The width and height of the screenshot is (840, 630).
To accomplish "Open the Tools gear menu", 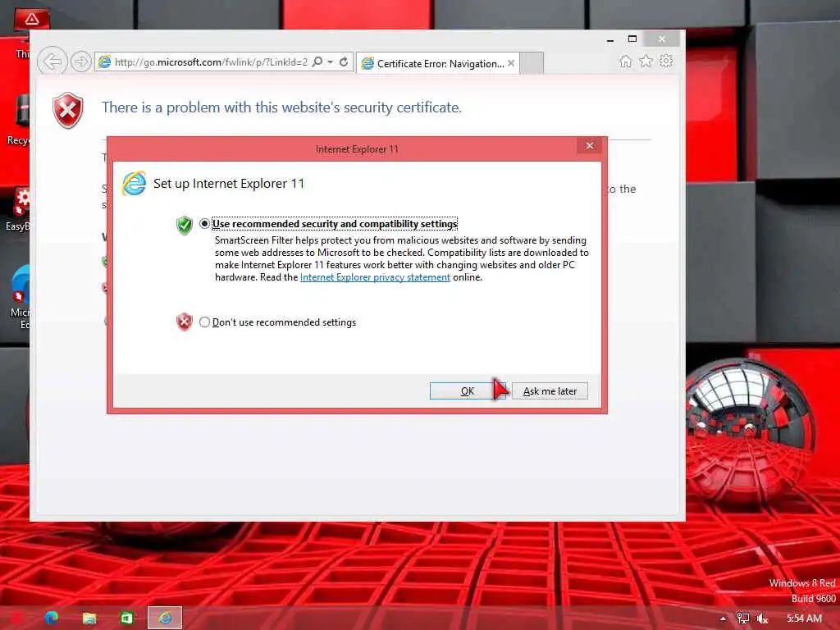I will (x=666, y=61).
